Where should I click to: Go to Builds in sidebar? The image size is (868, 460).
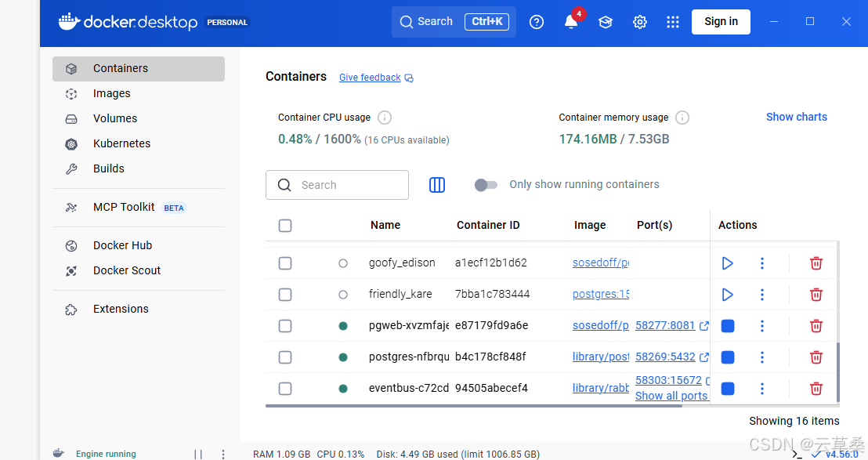(139, 168)
